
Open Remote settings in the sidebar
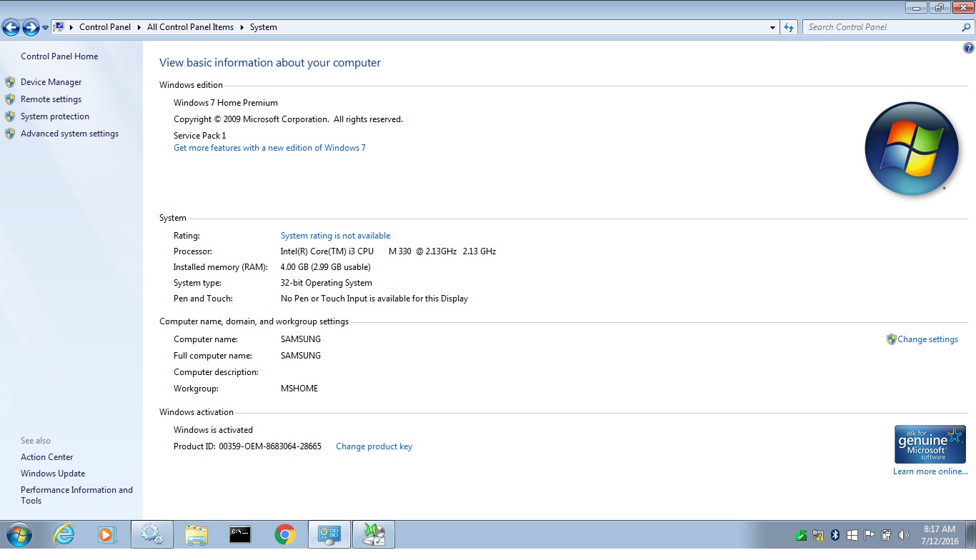[x=51, y=99]
